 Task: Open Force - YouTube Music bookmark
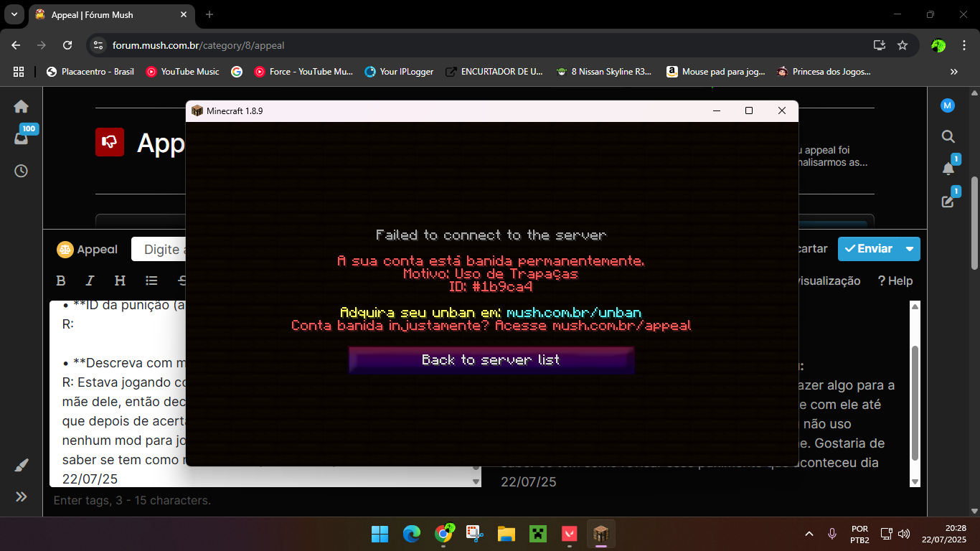coord(303,72)
